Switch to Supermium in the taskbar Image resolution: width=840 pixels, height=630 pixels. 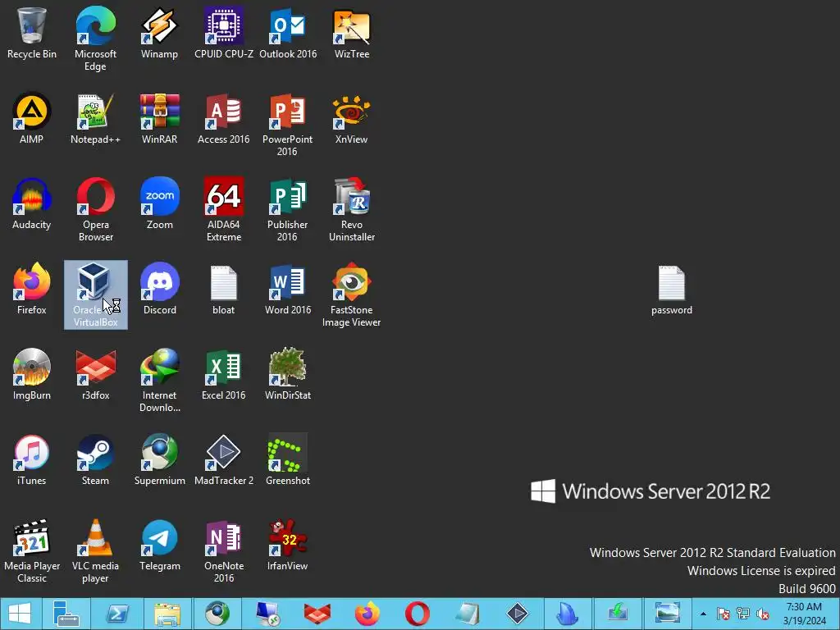[217, 614]
